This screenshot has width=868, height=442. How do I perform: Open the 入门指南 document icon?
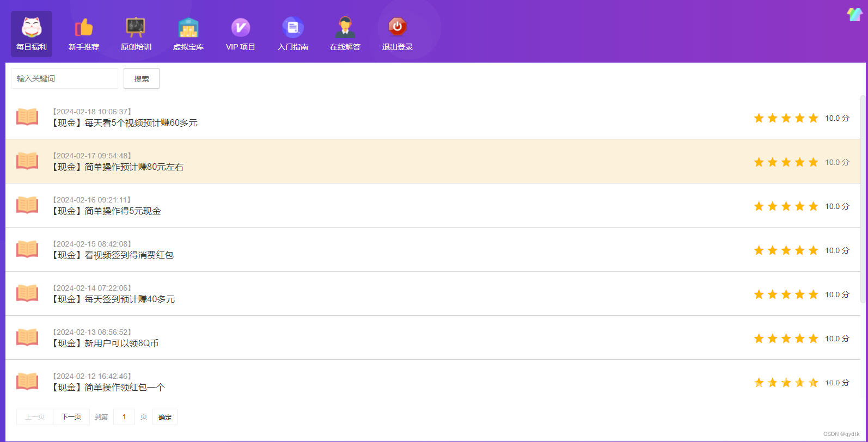pos(293,27)
